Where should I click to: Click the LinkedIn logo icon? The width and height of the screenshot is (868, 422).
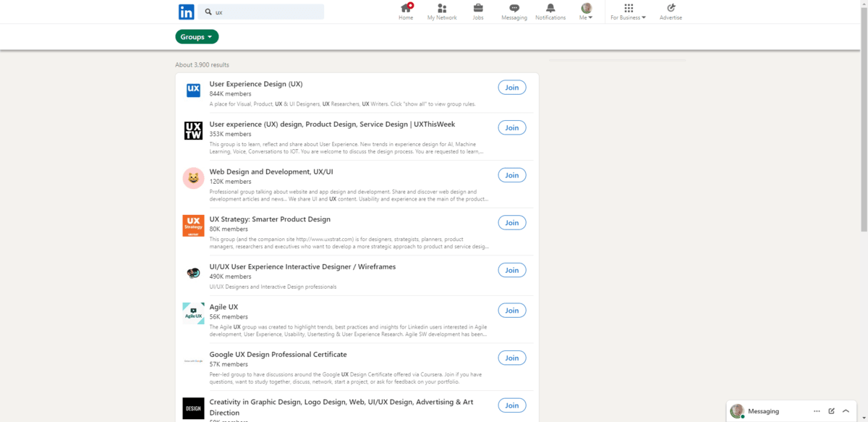186,12
